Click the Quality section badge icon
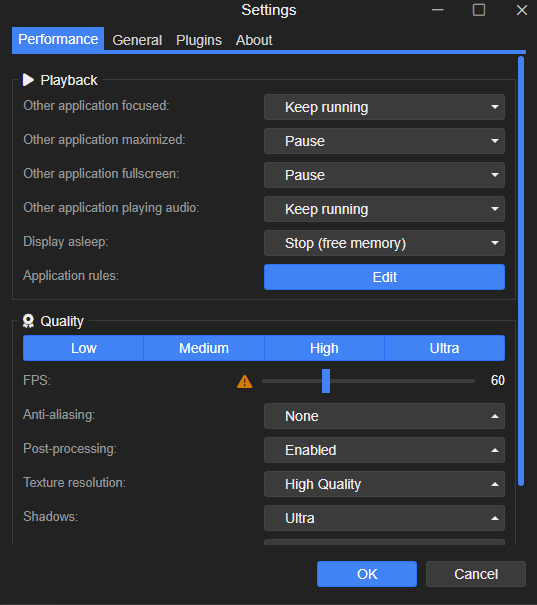 tap(28, 321)
